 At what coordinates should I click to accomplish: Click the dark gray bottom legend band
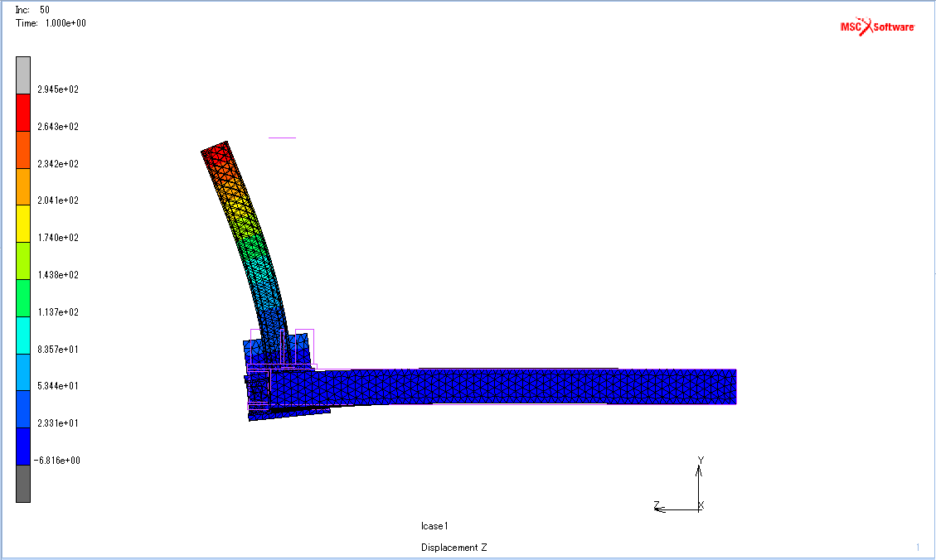tap(22, 484)
